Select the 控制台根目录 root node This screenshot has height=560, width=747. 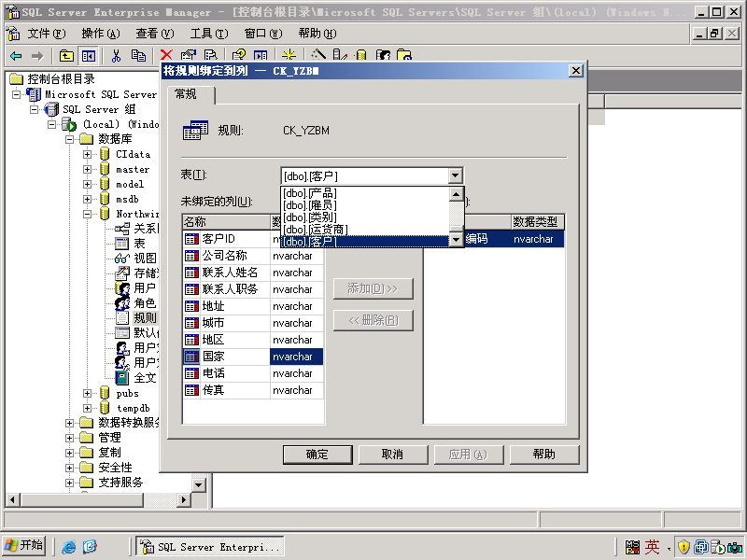tap(61, 78)
